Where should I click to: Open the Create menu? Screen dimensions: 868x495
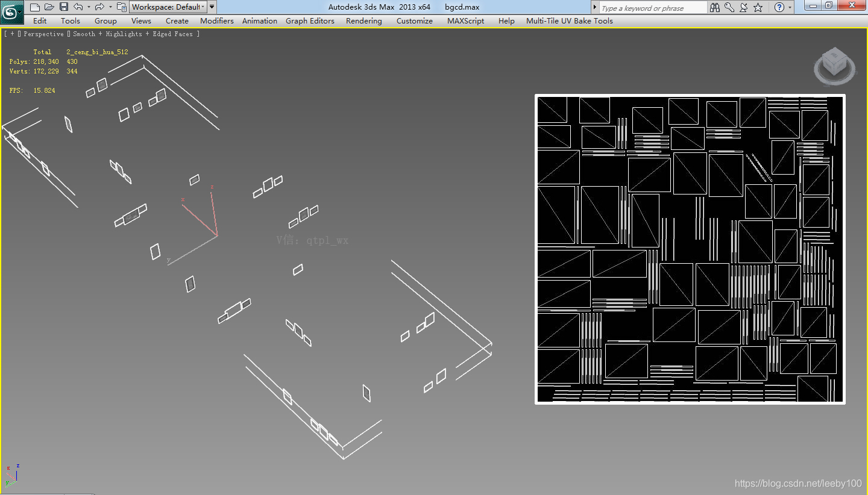pos(177,20)
